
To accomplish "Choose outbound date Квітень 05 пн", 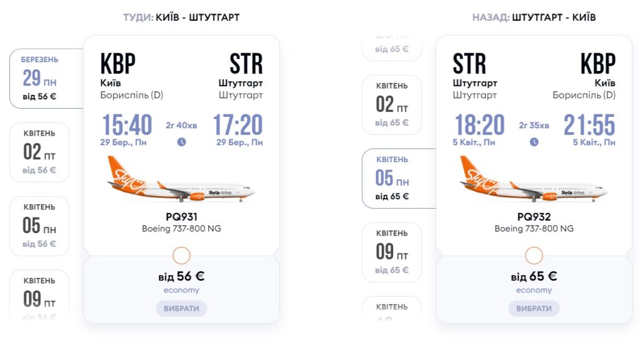I will tap(40, 226).
